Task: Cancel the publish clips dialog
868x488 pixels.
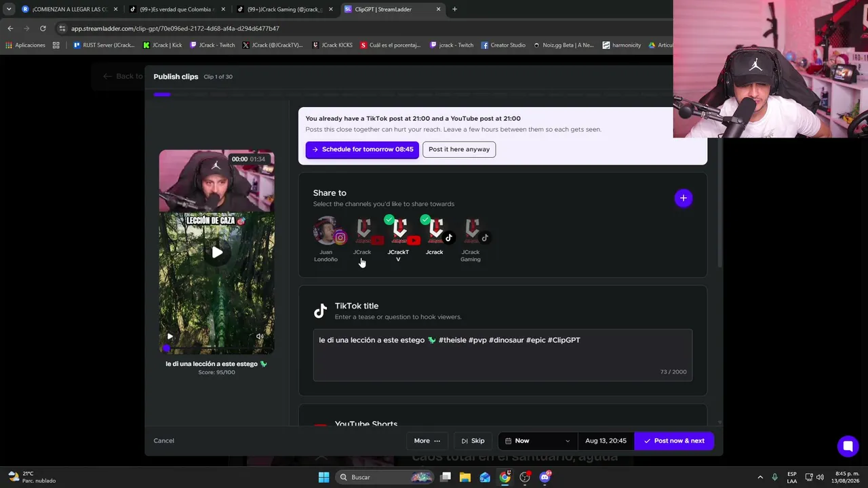Action: pyautogui.click(x=163, y=441)
